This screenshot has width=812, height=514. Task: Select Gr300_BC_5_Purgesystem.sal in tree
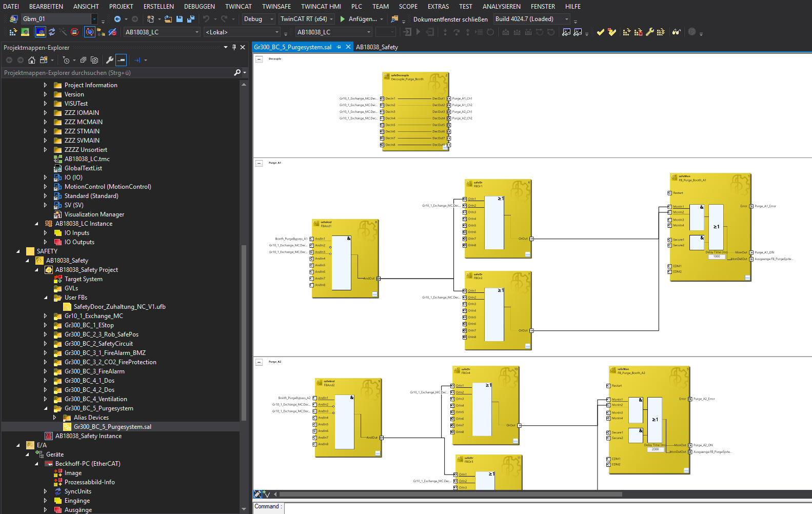pyautogui.click(x=112, y=427)
